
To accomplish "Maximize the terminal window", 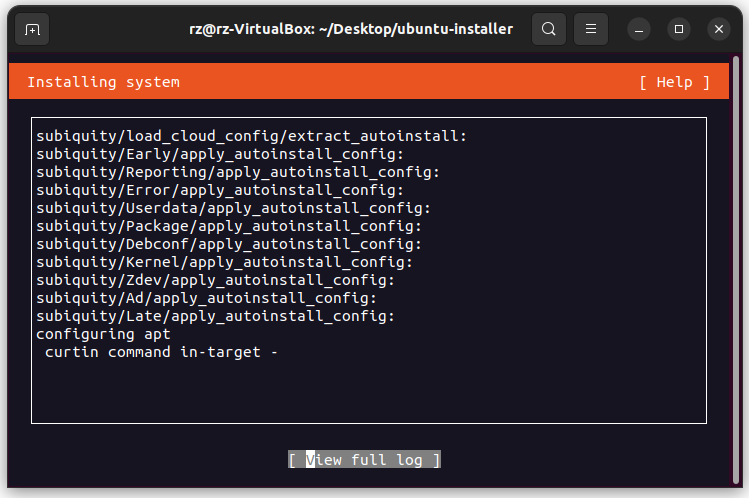I will 679,30.
